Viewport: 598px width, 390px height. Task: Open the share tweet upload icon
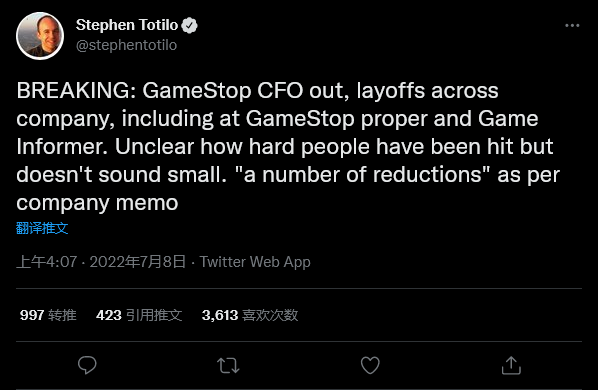click(x=511, y=365)
